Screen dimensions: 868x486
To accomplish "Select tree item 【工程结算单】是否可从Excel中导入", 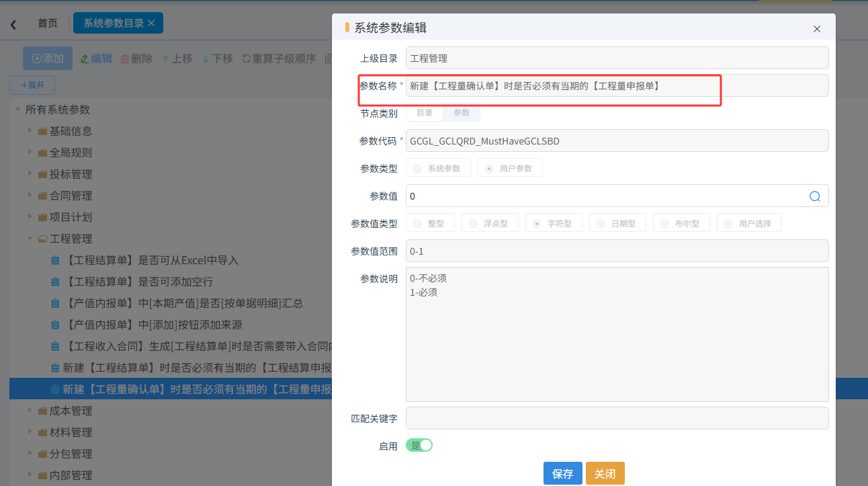I will coord(151,260).
